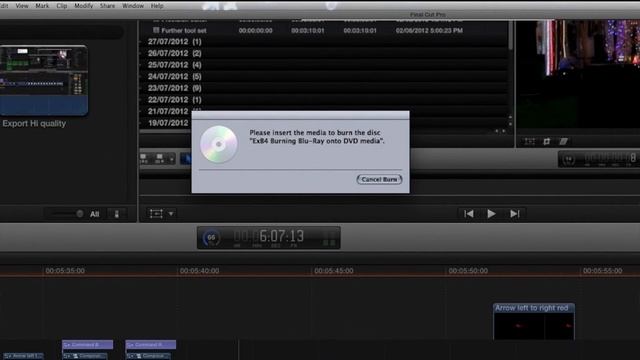Select the Arrow left clip at timeline start
The height and width of the screenshot is (360, 640).
[x=23, y=356]
